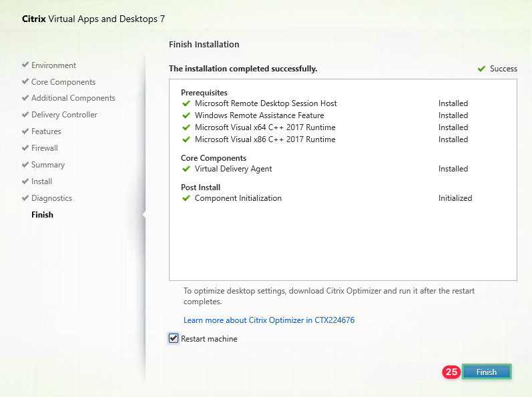Select the Environment step in sidebar
532x397 pixels.
(x=53, y=65)
